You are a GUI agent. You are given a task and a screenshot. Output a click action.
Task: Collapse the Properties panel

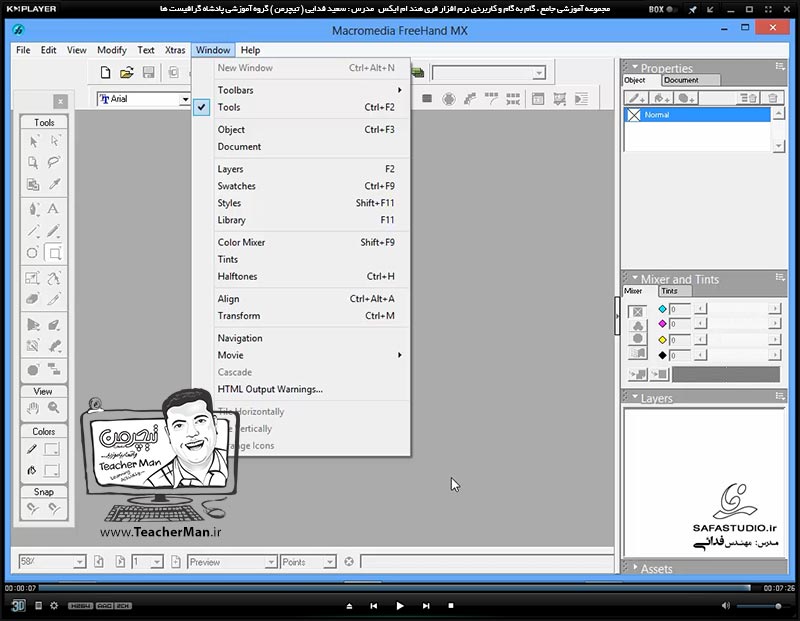tap(635, 67)
